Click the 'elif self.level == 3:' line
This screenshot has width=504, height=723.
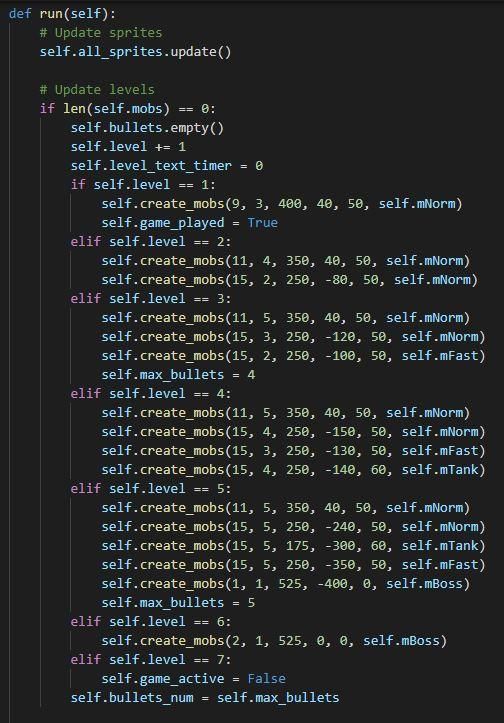(151, 298)
